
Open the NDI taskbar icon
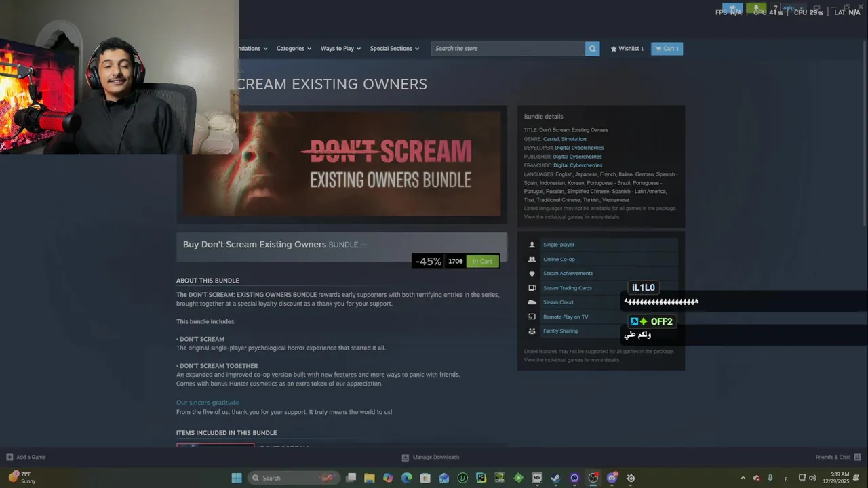point(537,478)
